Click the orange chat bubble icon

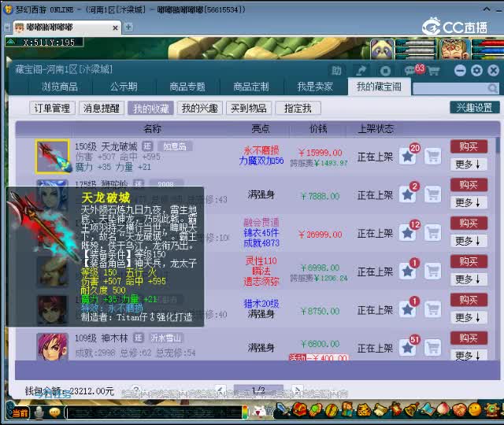54,412
